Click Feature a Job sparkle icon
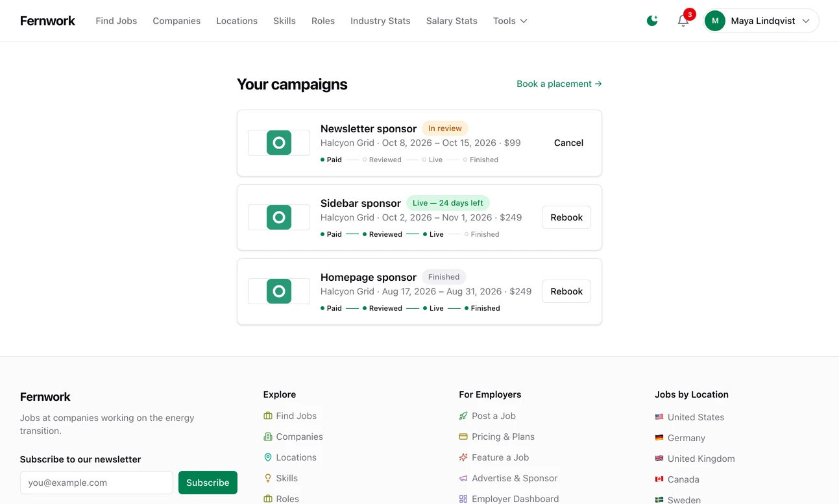 coord(463,457)
